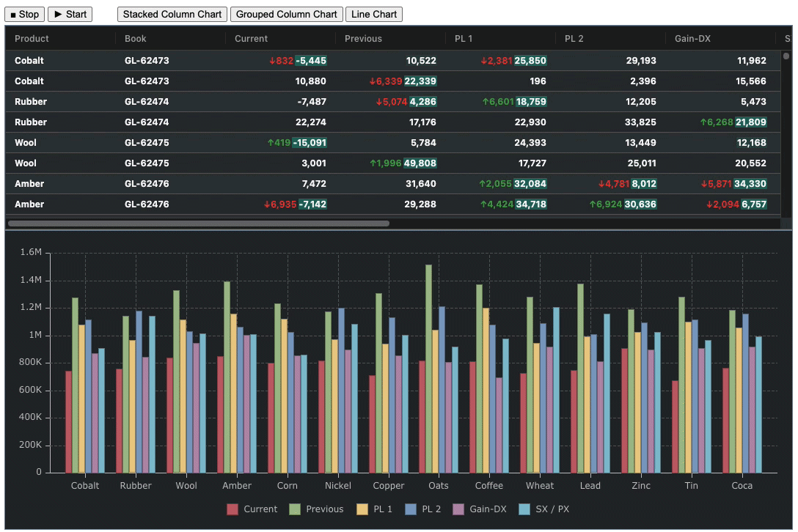Click the -5,445 Current value cell

coord(280,61)
